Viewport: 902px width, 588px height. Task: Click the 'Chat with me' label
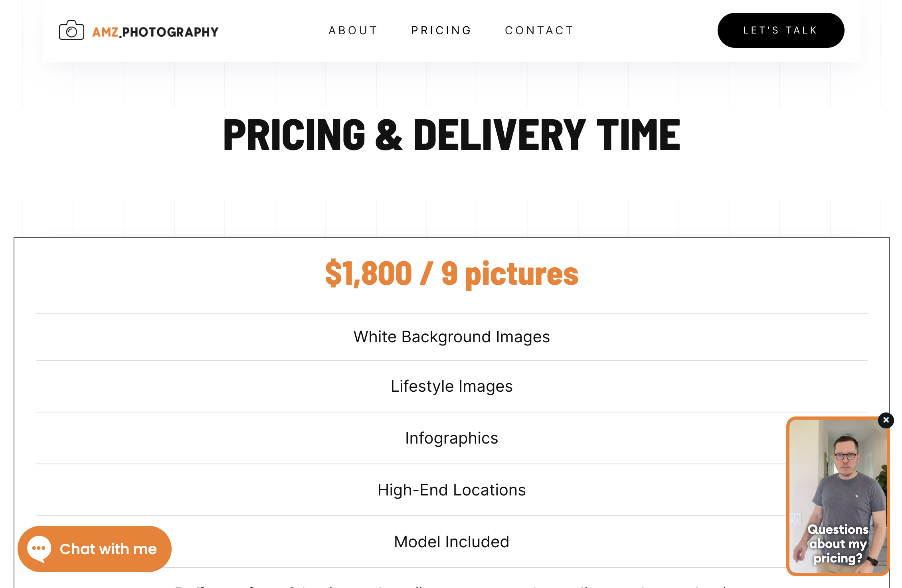pos(108,549)
